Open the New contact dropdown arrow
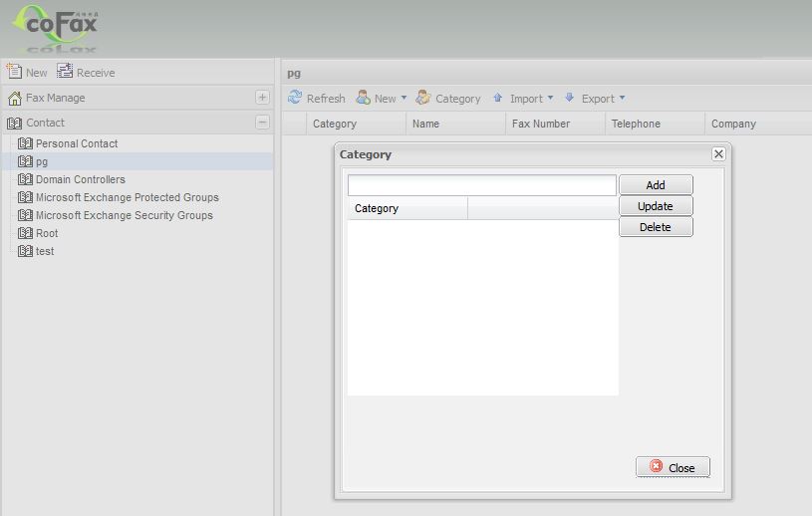This screenshot has height=516, width=812. coord(404,98)
